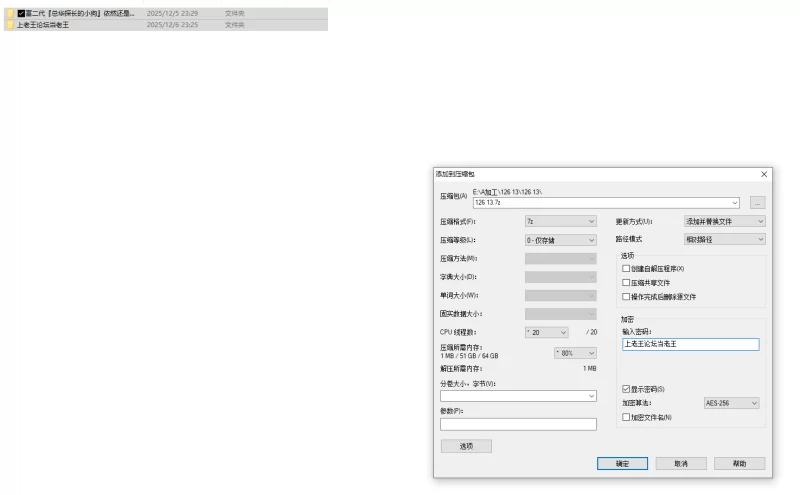The height and width of the screenshot is (495, 800).
Task: Click the 添加到压缩包 dialog title
Action: click(x=455, y=174)
